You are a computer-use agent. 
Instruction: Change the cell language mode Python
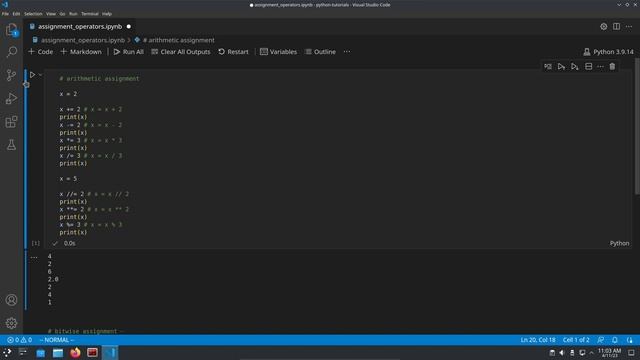tap(619, 243)
